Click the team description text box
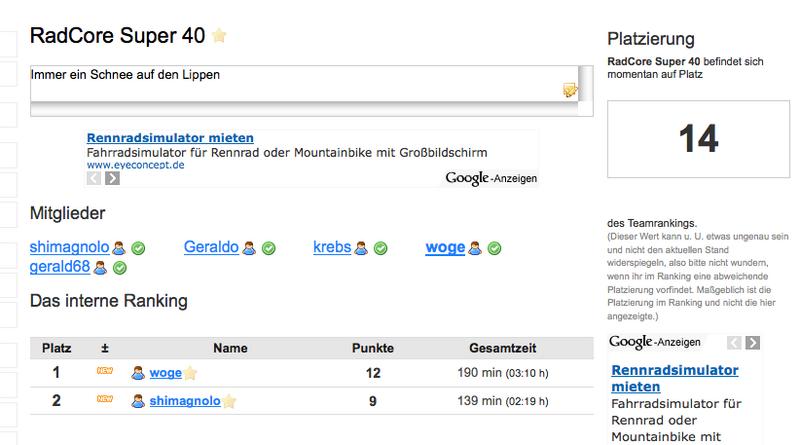This screenshot has height=445, width=800. click(x=290, y=85)
